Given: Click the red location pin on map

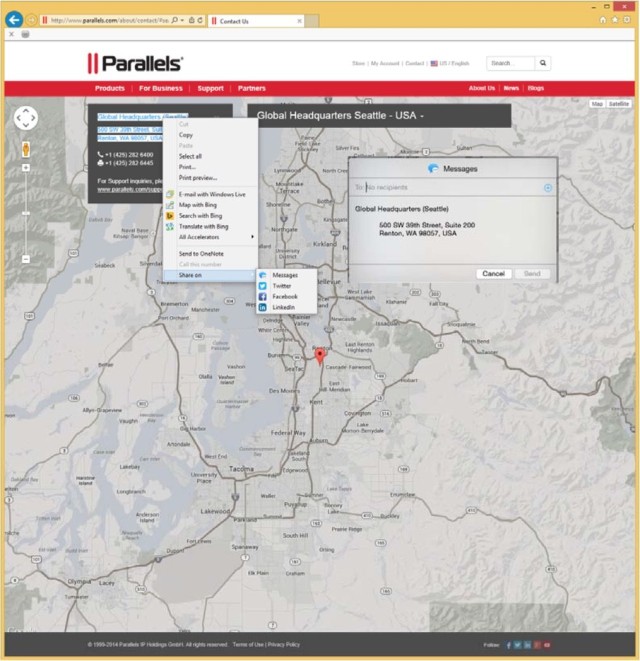Looking at the screenshot, I should pyautogui.click(x=320, y=355).
